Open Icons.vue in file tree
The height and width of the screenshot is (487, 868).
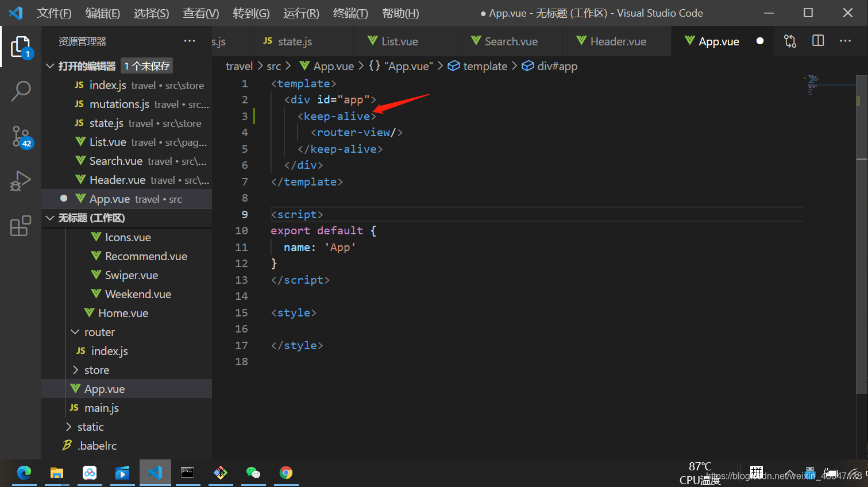click(128, 237)
